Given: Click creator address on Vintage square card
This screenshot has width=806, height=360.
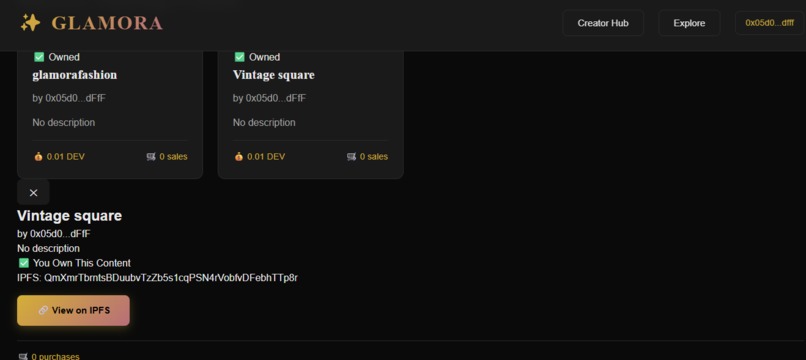Looking at the screenshot, I should pos(269,98).
